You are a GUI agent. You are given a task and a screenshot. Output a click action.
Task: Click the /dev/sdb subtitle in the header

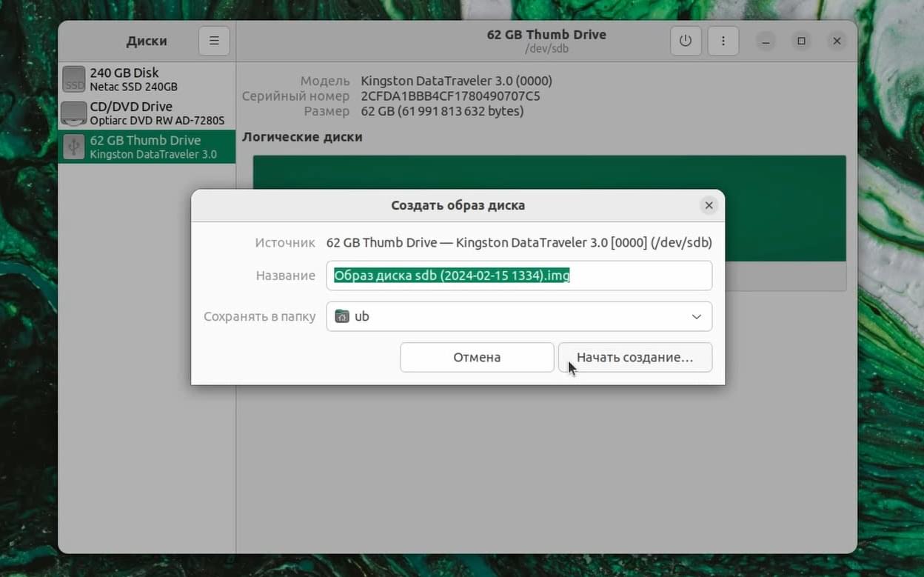point(546,49)
